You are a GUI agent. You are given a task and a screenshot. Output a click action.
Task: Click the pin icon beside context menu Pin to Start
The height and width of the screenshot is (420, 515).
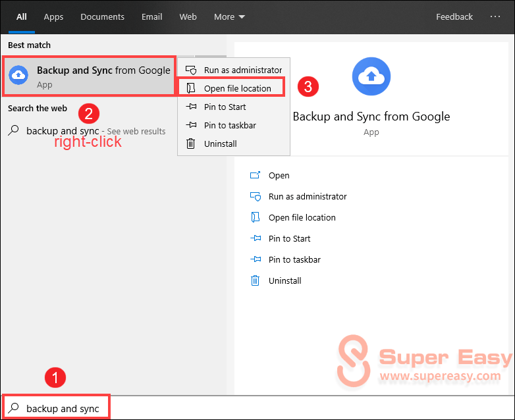pyautogui.click(x=191, y=107)
